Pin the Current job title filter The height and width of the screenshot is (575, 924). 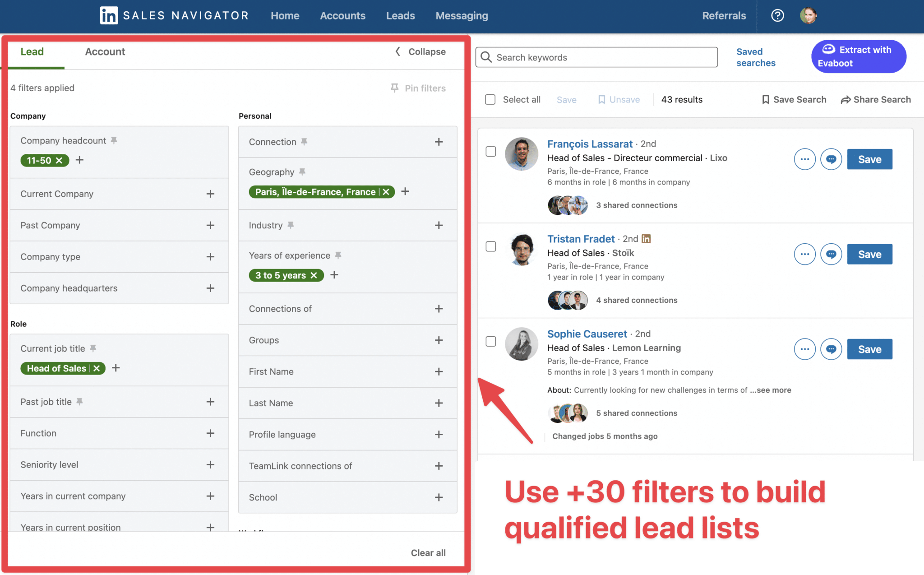click(93, 348)
